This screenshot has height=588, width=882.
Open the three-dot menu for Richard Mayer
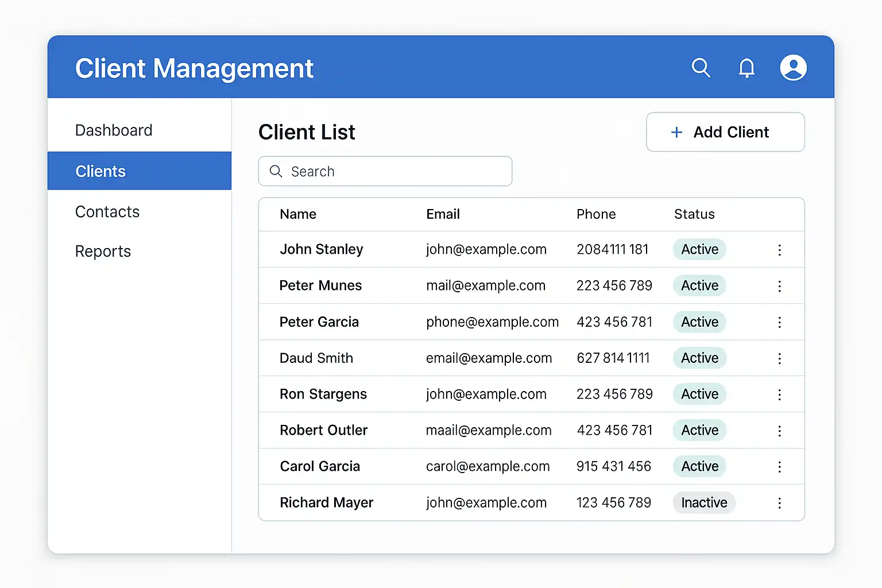pyautogui.click(x=779, y=503)
